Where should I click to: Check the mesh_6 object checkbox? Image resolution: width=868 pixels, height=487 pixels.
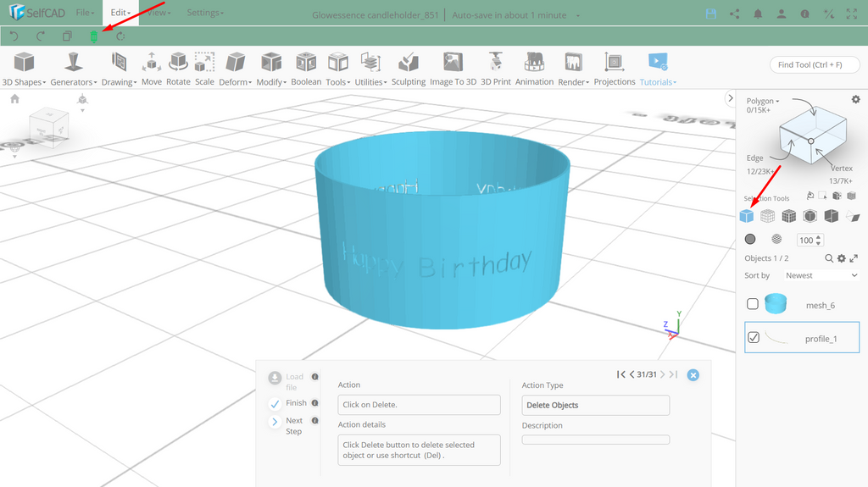(x=753, y=304)
